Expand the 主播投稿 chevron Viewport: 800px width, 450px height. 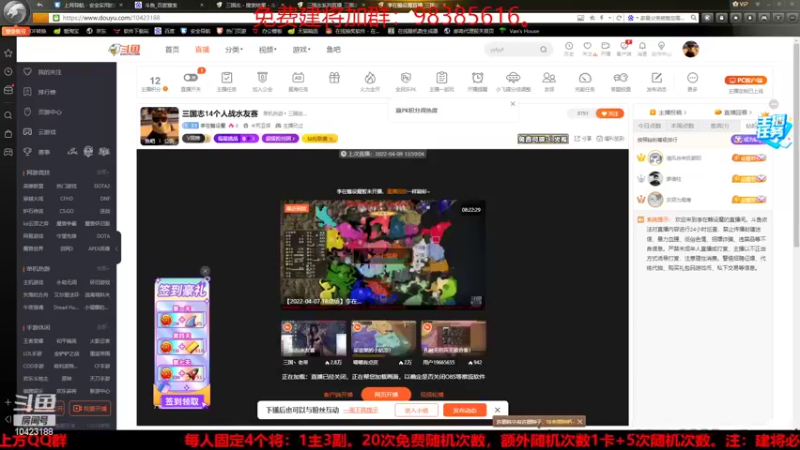(x=685, y=112)
